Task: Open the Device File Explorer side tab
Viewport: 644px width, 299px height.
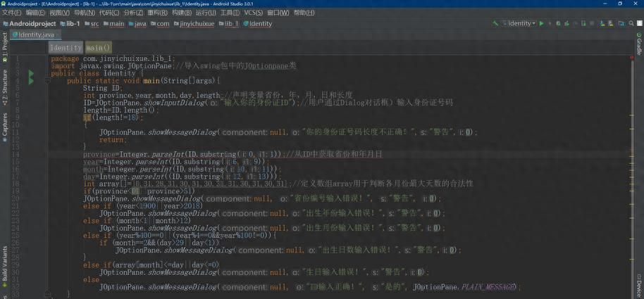Action: (639, 287)
